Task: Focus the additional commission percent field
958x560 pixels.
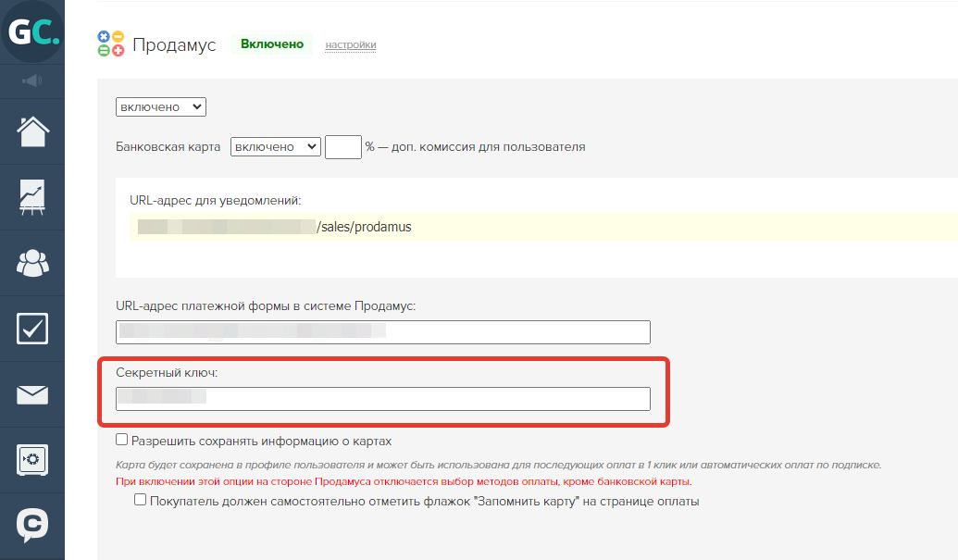Action: click(343, 147)
